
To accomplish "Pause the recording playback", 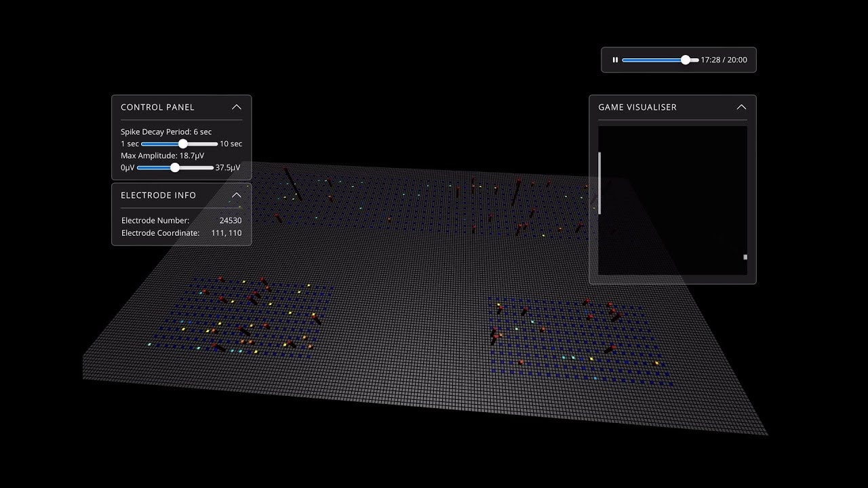I will click(615, 60).
